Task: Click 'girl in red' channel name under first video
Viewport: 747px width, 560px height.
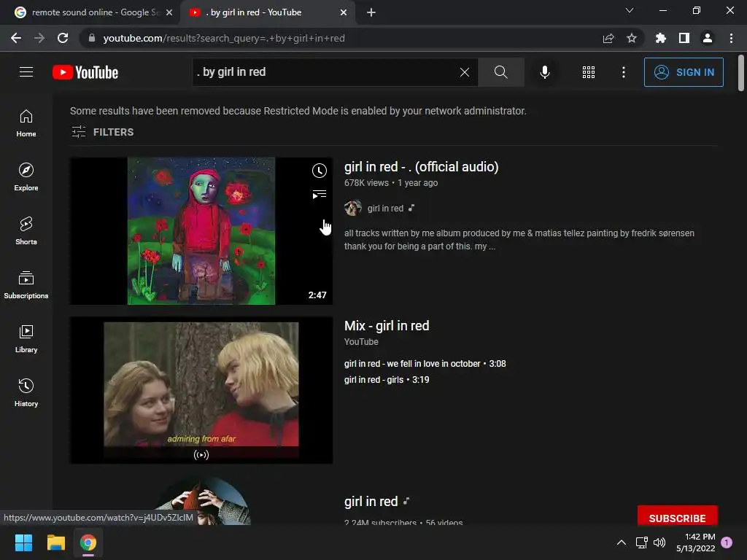Action: (x=385, y=208)
